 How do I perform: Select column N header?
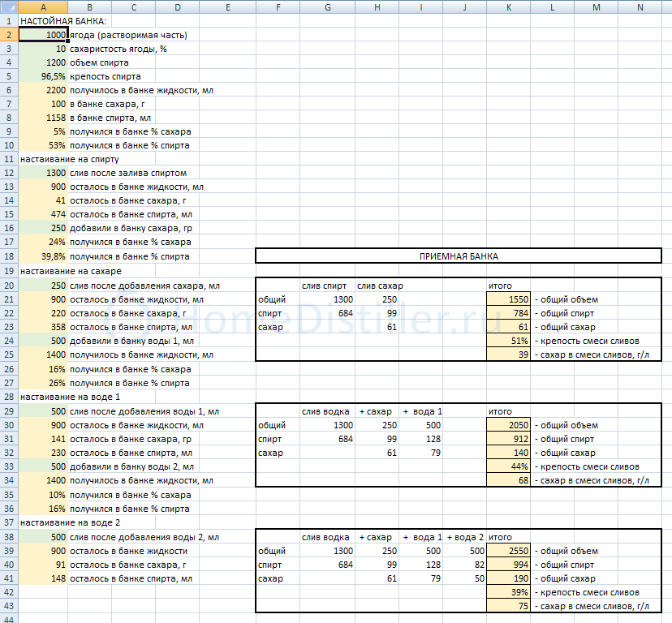pyautogui.click(x=640, y=7)
